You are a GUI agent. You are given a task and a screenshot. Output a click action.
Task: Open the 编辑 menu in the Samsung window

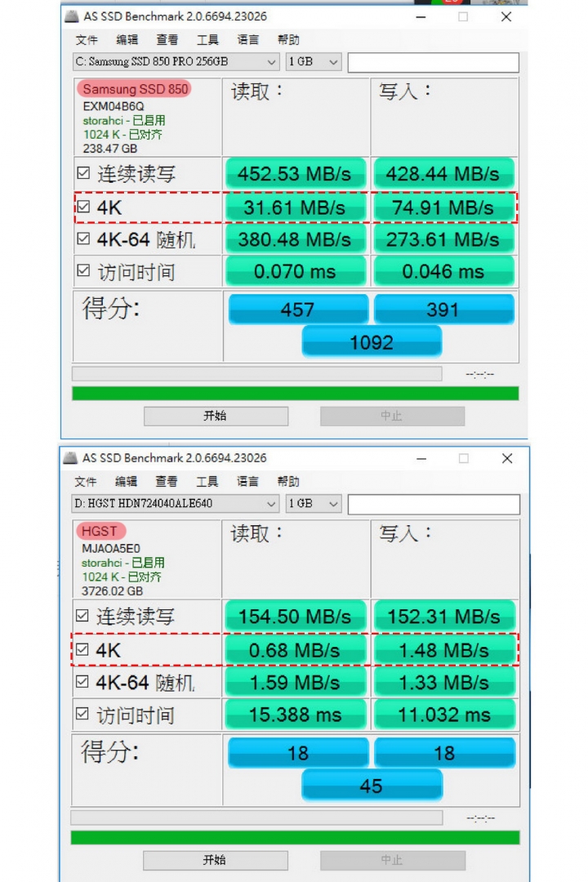pos(127,39)
